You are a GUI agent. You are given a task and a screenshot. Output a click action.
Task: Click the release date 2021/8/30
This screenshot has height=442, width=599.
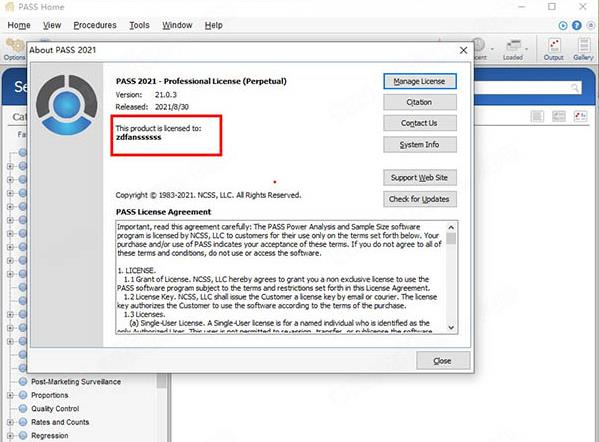172,107
